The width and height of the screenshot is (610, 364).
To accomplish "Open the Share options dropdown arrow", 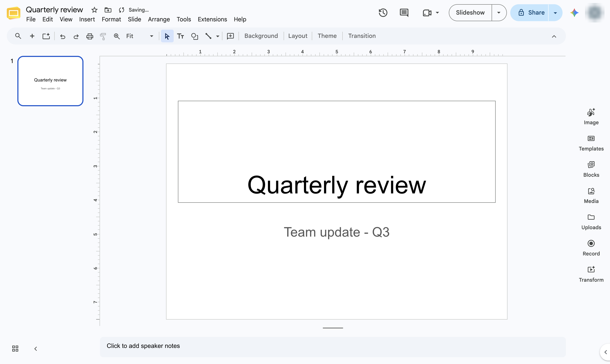I will click(x=555, y=12).
